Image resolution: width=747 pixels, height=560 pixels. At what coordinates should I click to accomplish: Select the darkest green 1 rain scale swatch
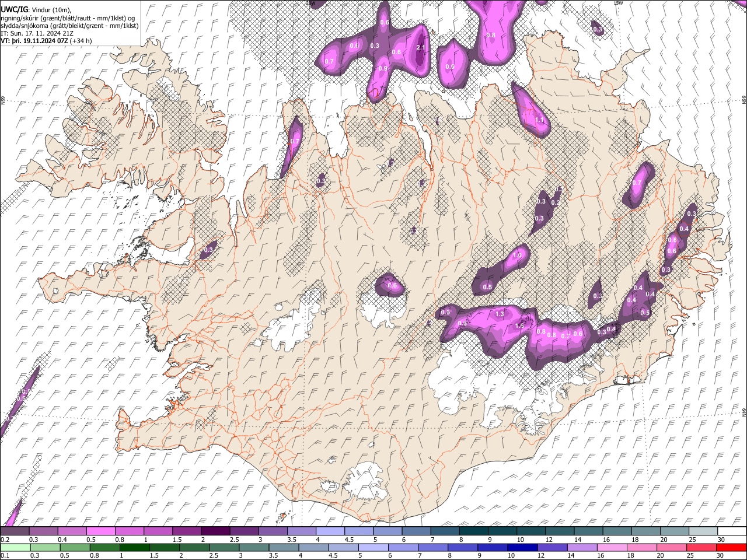[x=134, y=547]
